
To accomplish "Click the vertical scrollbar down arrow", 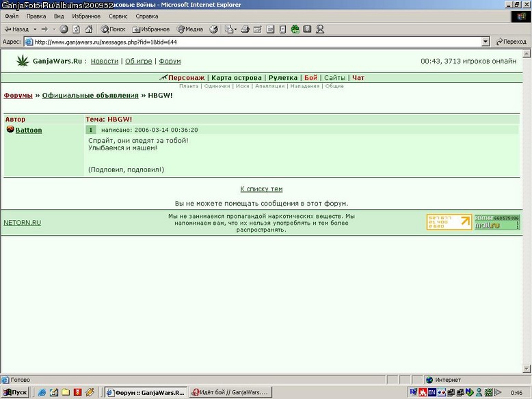I will pos(527,368).
